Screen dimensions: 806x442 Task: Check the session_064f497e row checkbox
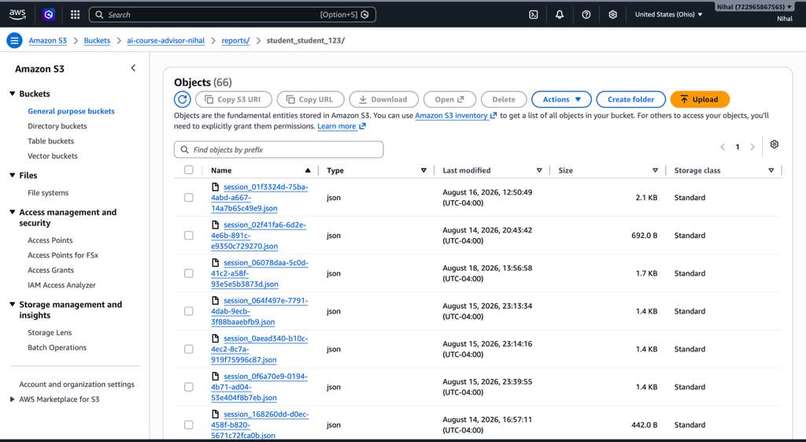point(189,311)
